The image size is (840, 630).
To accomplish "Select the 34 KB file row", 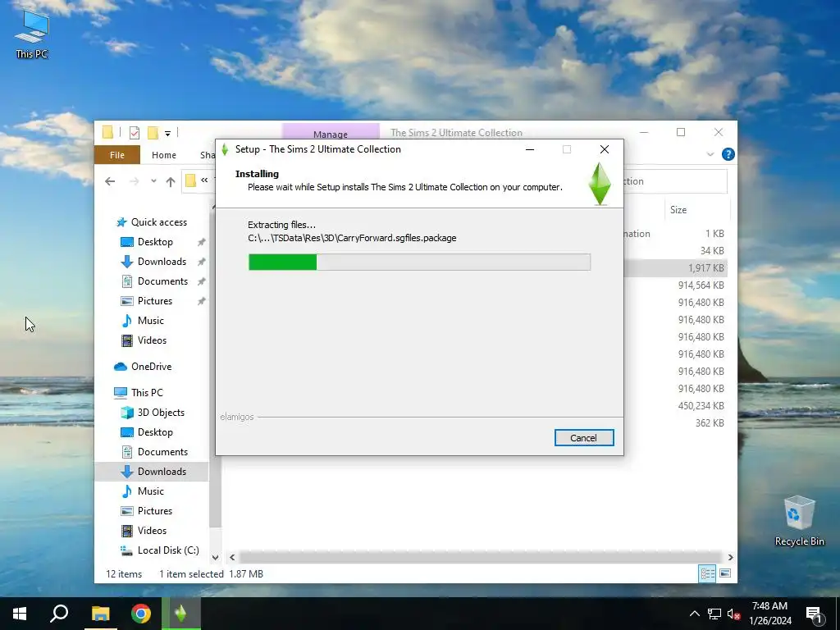I will click(x=676, y=251).
